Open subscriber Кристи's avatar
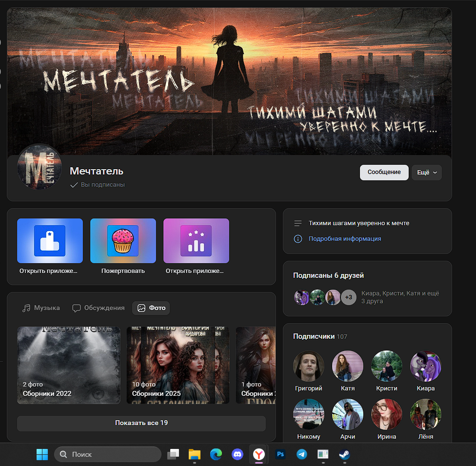The height and width of the screenshot is (466, 476). (x=386, y=366)
